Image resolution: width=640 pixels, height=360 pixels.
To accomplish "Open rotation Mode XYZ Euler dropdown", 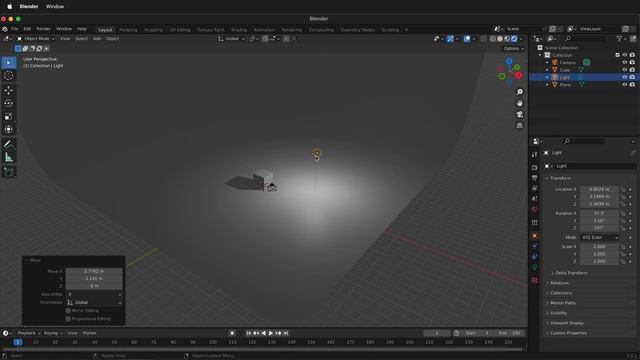I will (599, 238).
